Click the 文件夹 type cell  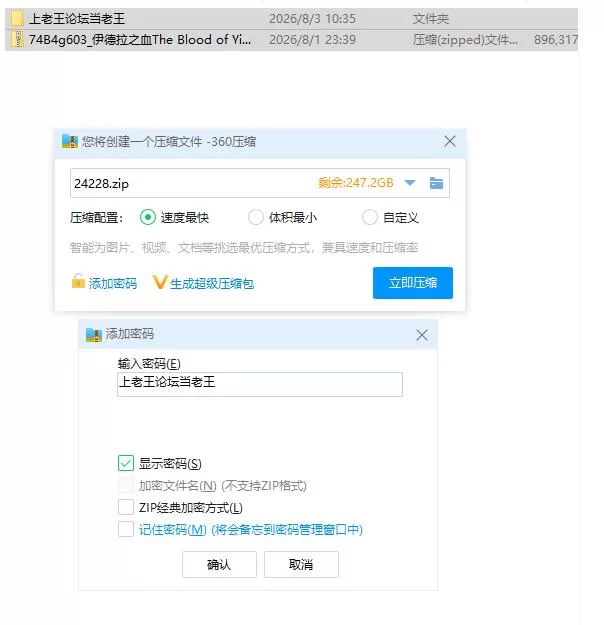point(431,19)
